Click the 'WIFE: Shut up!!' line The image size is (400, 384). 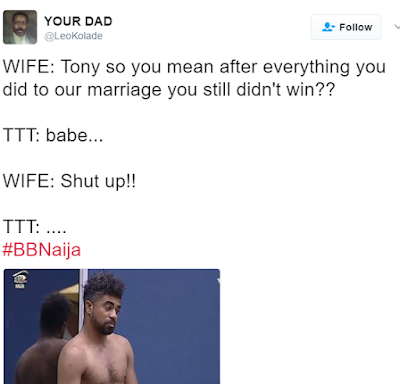(69, 181)
